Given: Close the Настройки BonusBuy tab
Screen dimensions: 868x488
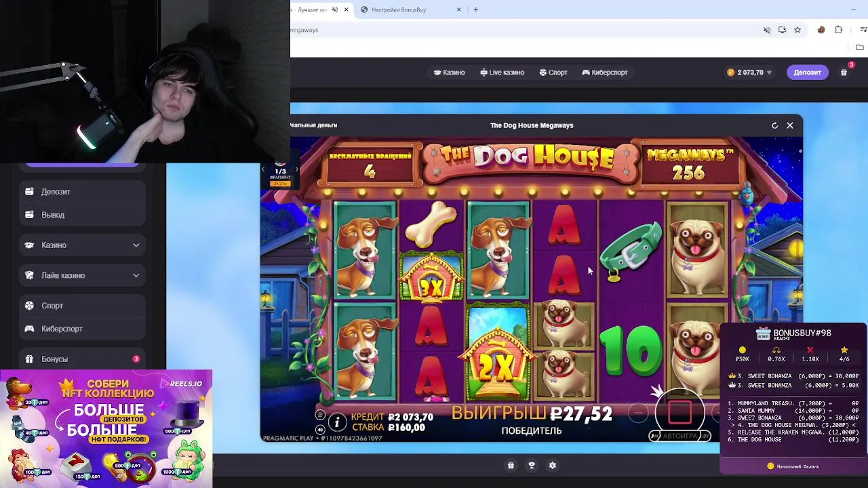Looking at the screenshot, I should point(458,9).
